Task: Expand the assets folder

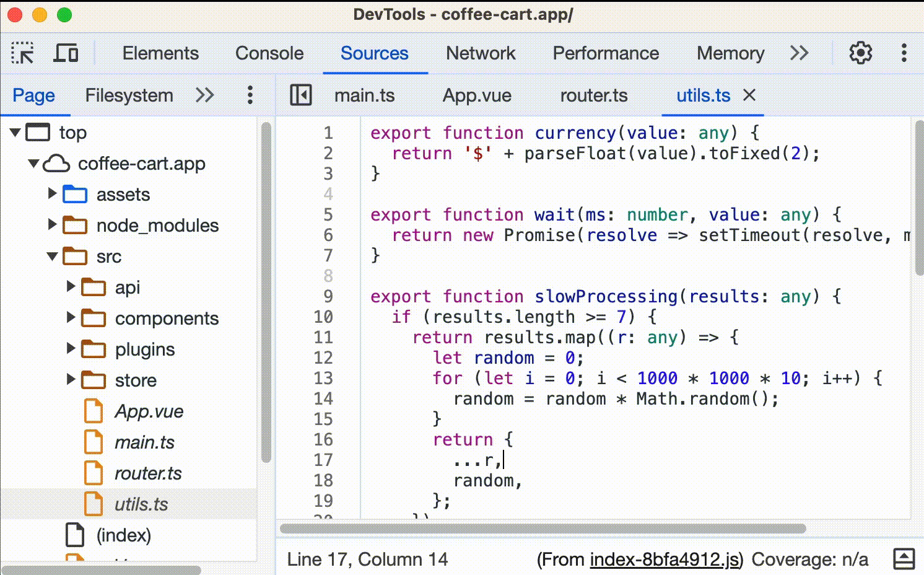Action: 53,194
